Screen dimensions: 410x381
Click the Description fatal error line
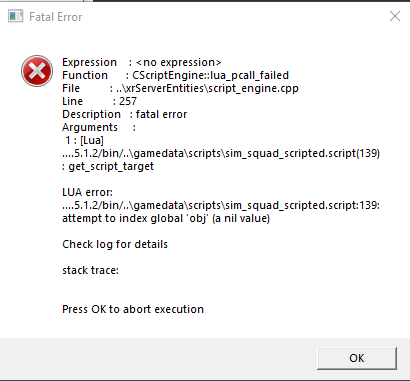coord(125,114)
